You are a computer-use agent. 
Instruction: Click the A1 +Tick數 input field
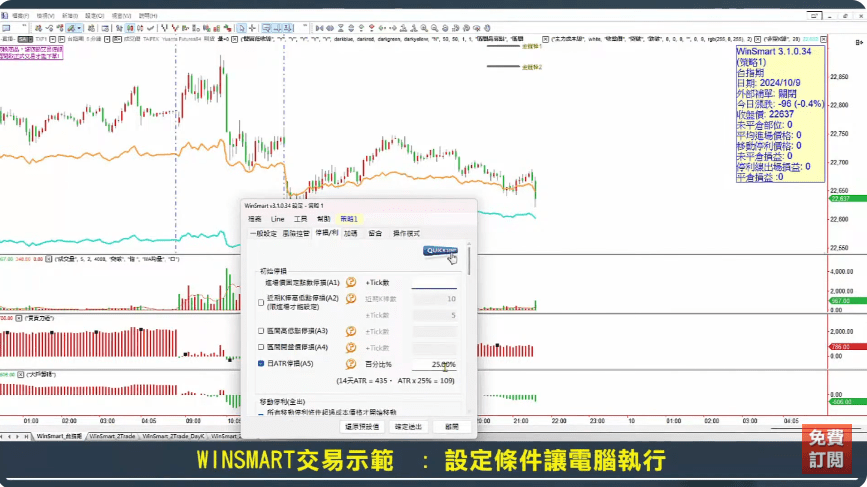pos(434,282)
